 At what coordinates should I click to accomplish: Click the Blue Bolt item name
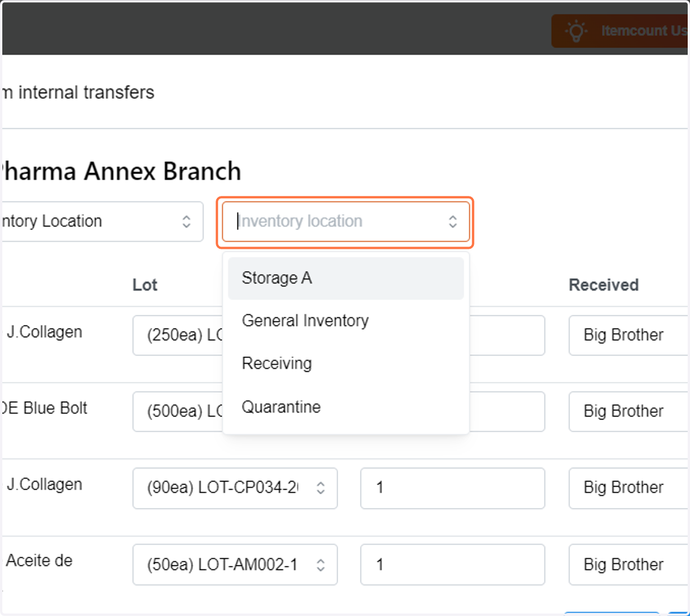click(44, 408)
